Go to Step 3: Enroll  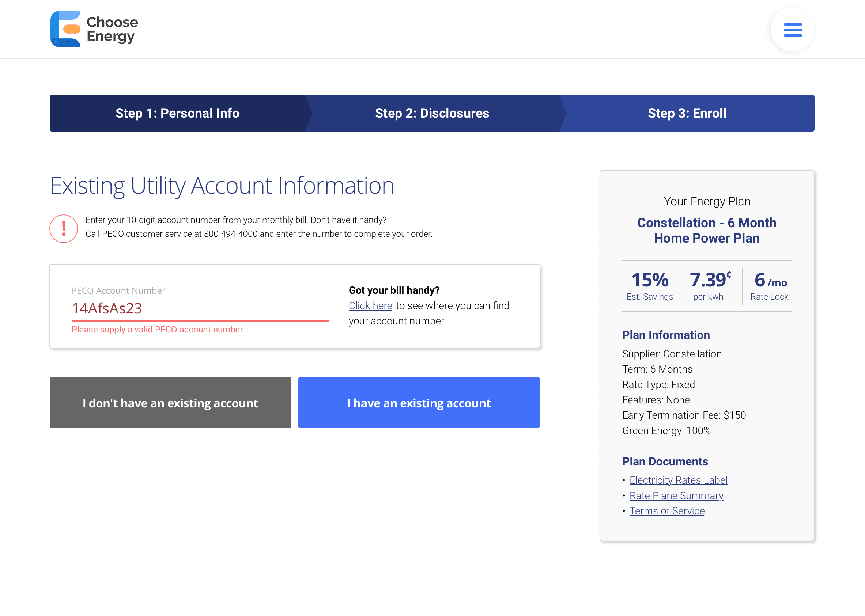click(x=687, y=113)
